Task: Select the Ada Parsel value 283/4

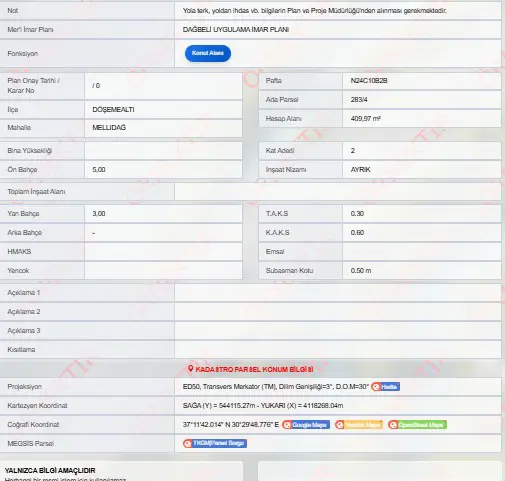Action: point(359,100)
